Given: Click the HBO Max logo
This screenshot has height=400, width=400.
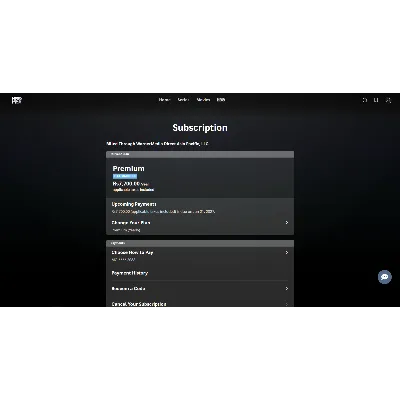Looking at the screenshot, I should (17, 100).
